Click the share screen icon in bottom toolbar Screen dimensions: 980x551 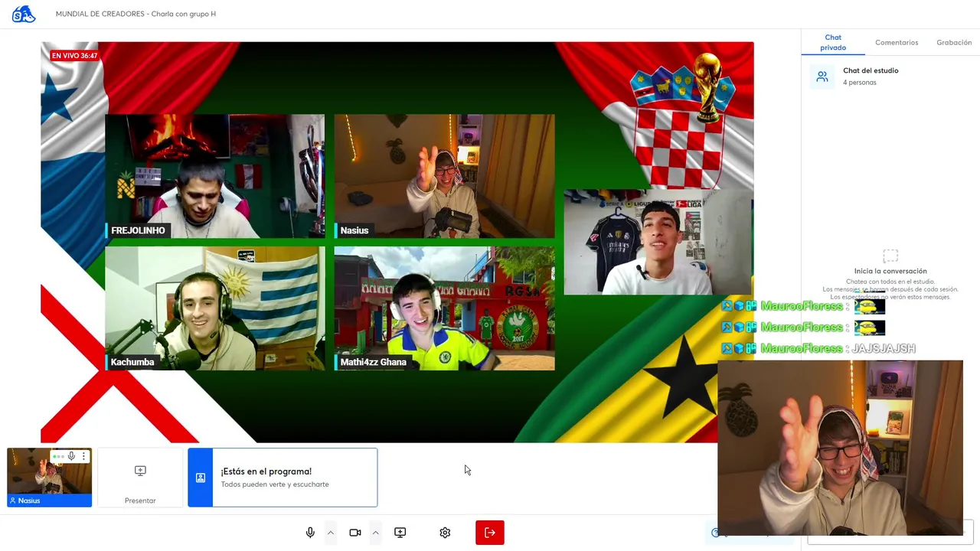[x=400, y=533]
